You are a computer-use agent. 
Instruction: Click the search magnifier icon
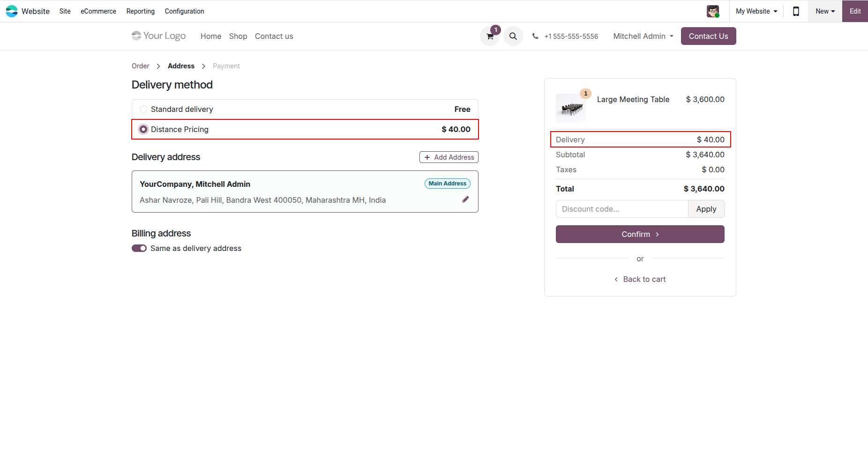(513, 36)
